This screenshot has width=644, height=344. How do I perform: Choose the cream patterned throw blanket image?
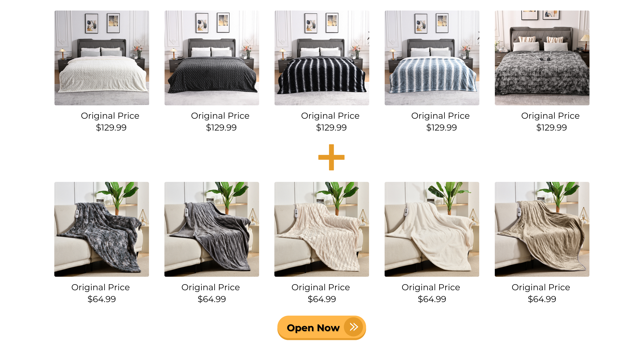click(322, 229)
